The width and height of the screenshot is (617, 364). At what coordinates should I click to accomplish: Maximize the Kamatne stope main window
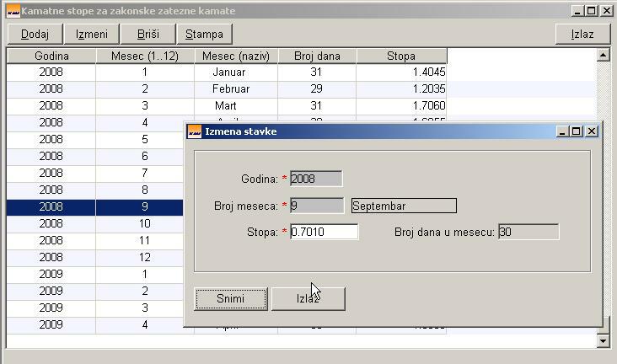point(592,11)
